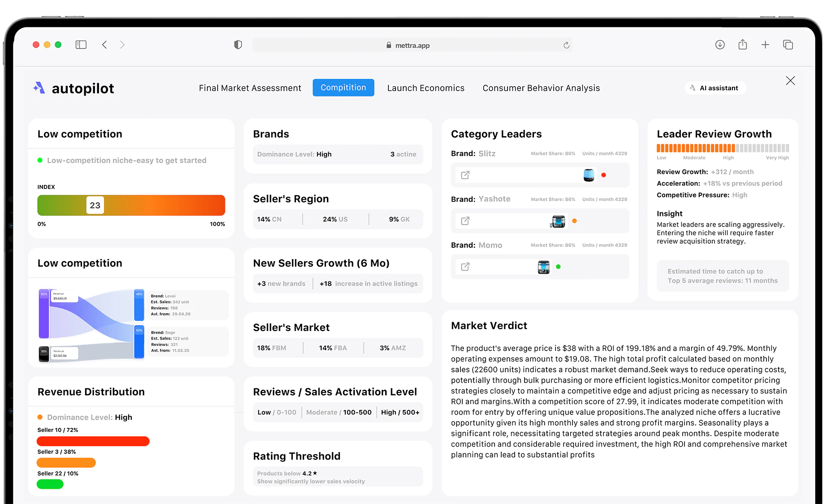Screen dimensions: 826x504
Task: Toggle the browser sidebar icon
Action: coord(81,45)
